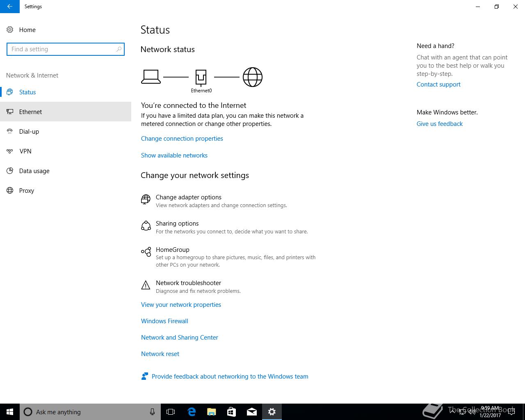The width and height of the screenshot is (525, 420).
Task: Open the Action Center notification icon
Action: click(x=511, y=412)
